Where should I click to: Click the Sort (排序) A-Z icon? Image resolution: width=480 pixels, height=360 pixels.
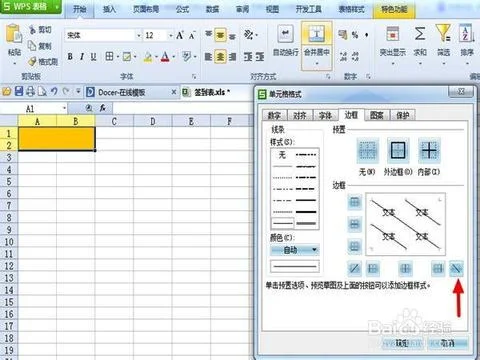coord(466,33)
